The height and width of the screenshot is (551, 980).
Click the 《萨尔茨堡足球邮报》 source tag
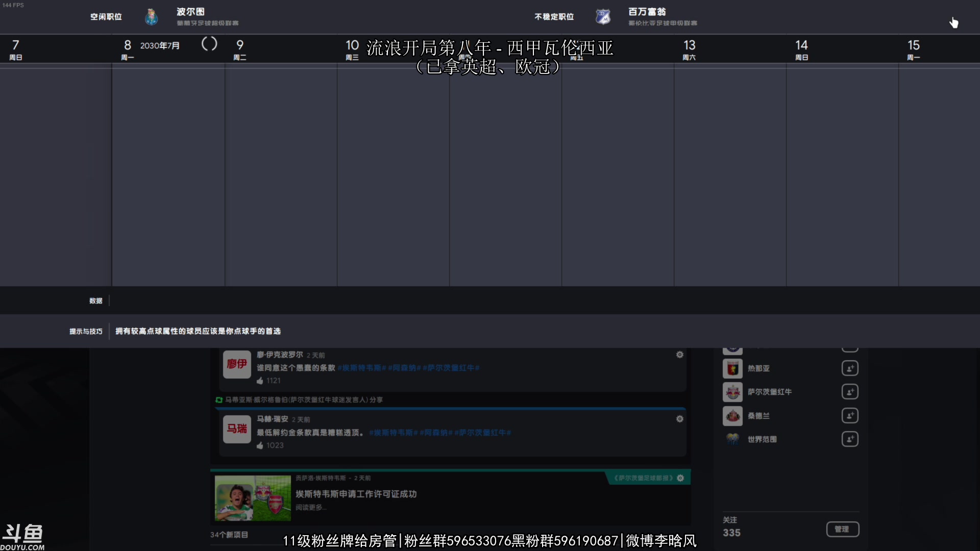click(644, 478)
